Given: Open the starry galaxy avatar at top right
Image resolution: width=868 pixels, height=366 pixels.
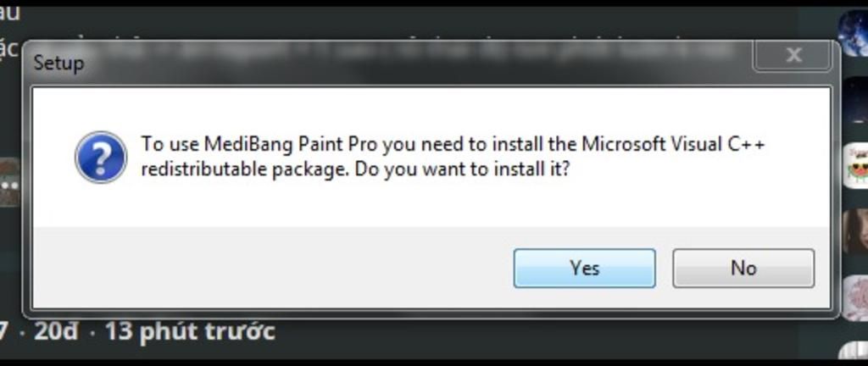Looking at the screenshot, I should pos(854,32).
